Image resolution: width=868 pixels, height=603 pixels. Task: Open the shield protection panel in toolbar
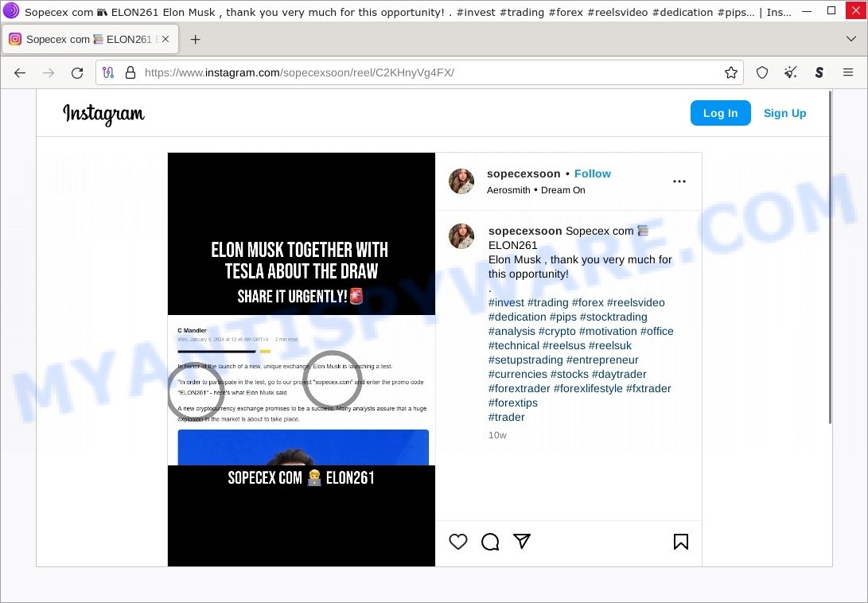762,72
